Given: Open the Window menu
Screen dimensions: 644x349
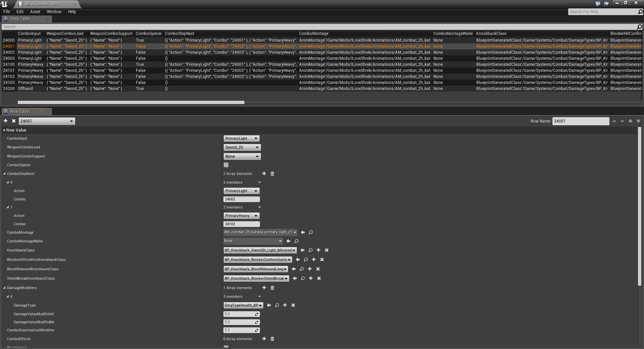Looking at the screenshot, I should [54, 12].
